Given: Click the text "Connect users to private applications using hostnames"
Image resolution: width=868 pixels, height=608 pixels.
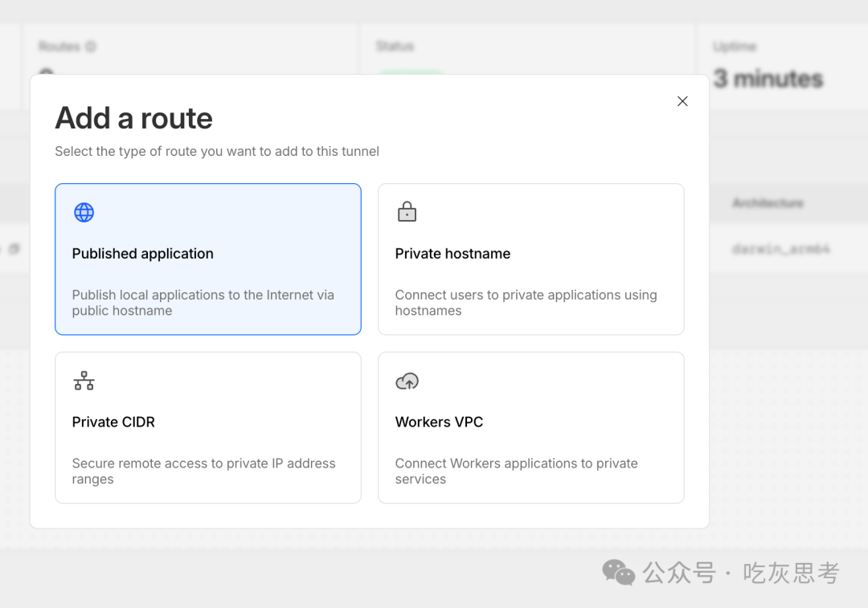Looking at the screenshot, I should point(526,303).
